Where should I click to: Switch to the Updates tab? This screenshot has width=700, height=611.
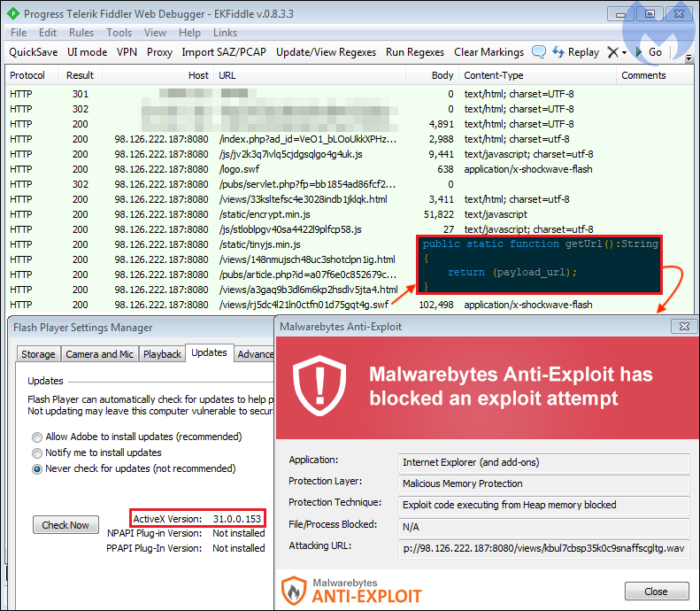pos(209,352)
